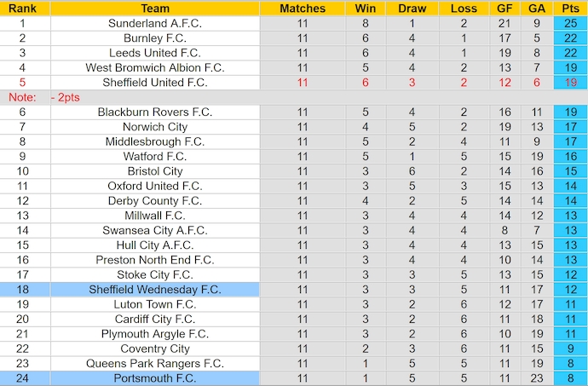Click the Team column header
The height and width of the screenshot is (386, 588).
point(155,9)
